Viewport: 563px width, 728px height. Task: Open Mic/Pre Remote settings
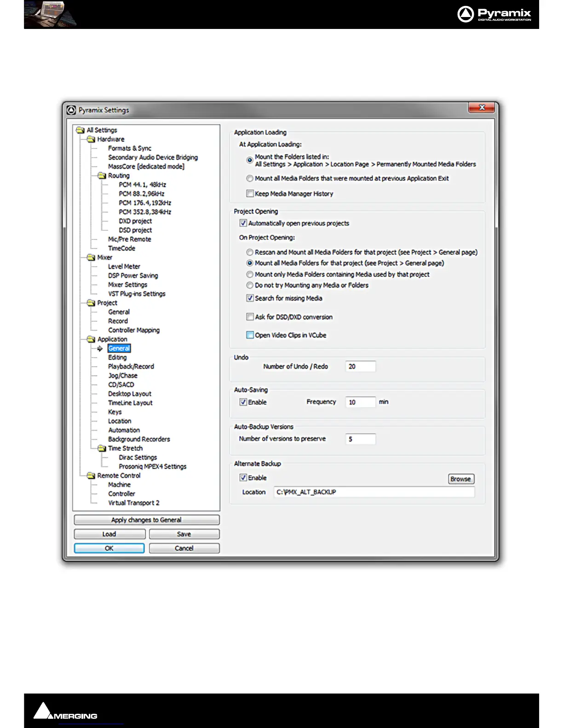(x=129, y=239)
